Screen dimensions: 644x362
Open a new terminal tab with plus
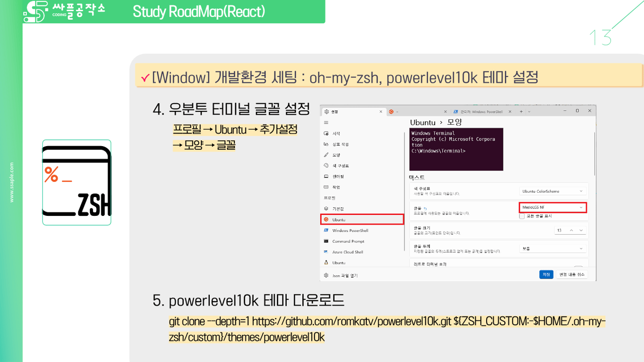coord(521,112)
